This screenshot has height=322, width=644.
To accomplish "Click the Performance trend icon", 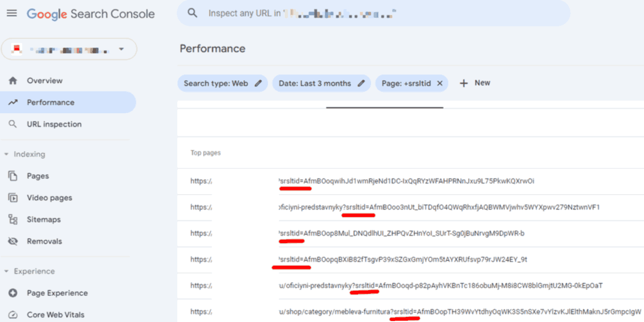I will click(x=13, y=103).
